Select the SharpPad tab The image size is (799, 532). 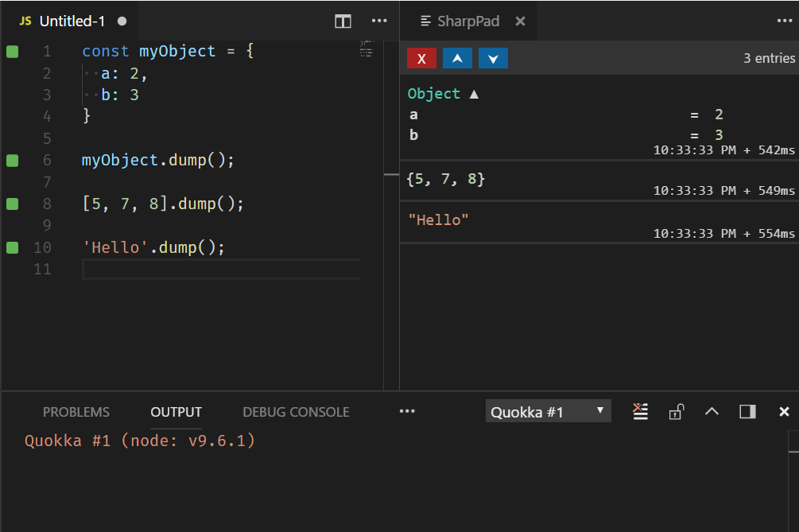pos(468,21)
